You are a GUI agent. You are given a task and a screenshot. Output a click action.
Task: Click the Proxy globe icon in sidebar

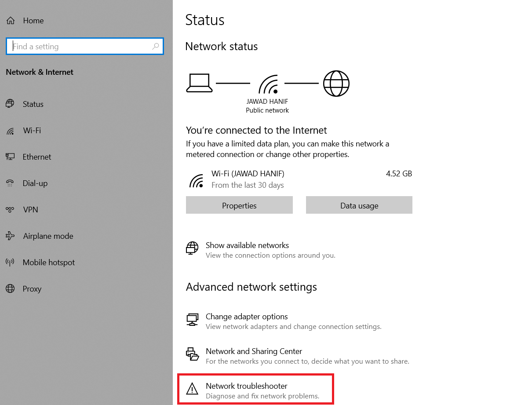(x=10, y=288)
